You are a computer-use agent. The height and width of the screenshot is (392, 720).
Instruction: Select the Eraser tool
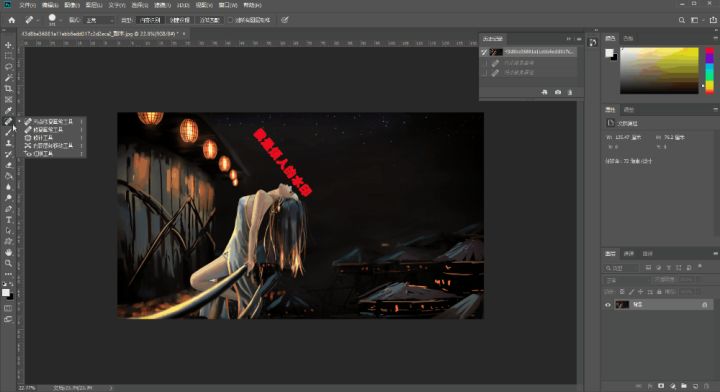click(8, 165)
